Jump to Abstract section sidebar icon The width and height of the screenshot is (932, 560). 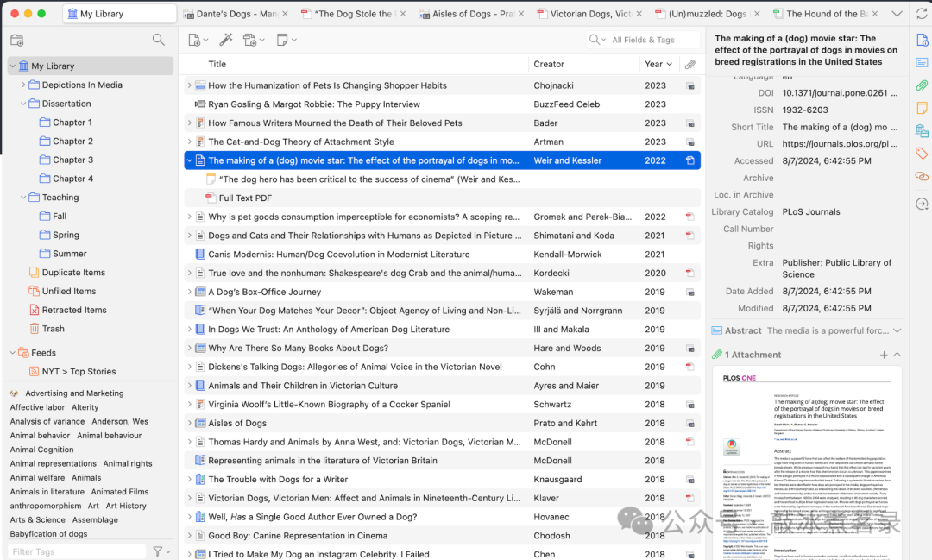click(x=922, y=62)
